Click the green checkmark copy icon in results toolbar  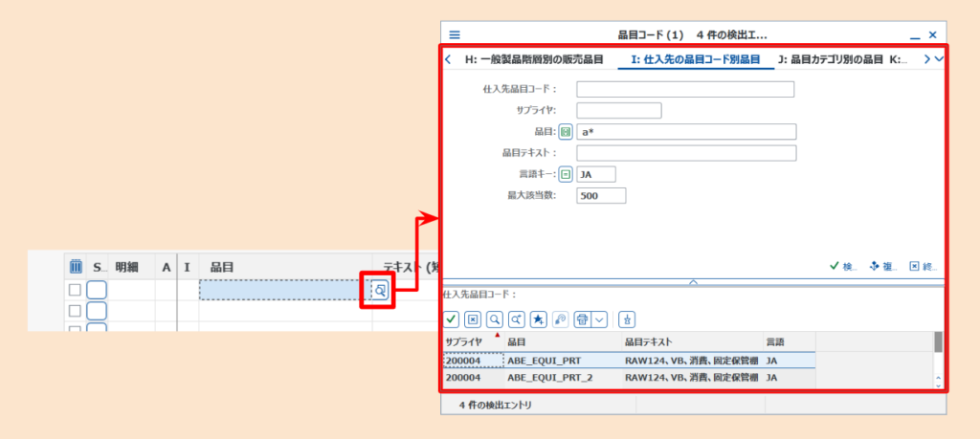point(452,319)
